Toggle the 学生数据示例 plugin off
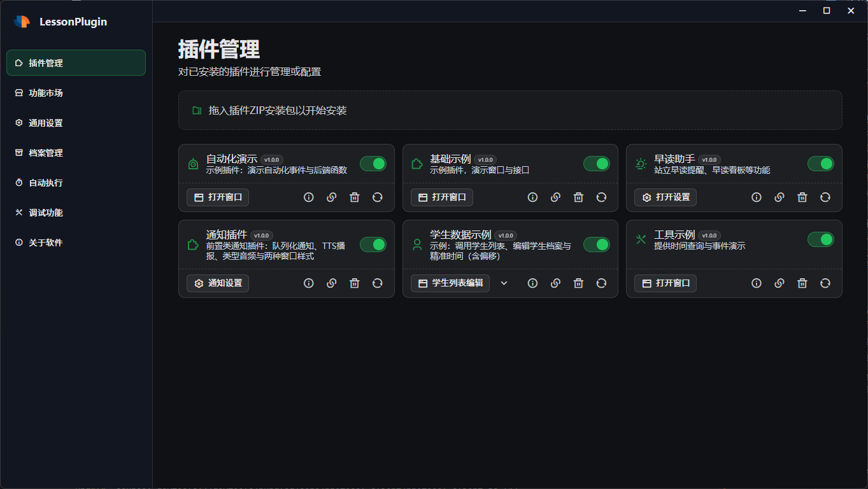 coord(597,244)
